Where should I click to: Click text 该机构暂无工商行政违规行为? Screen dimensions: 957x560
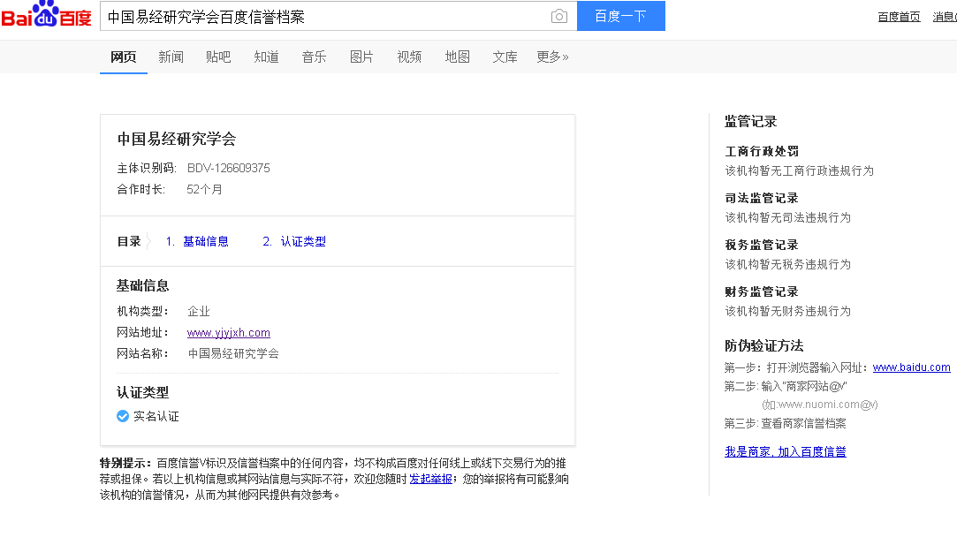tap(800, 170)
